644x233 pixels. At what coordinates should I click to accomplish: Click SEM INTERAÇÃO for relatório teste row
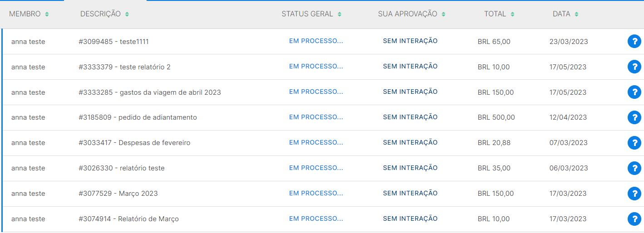[410, 168]
